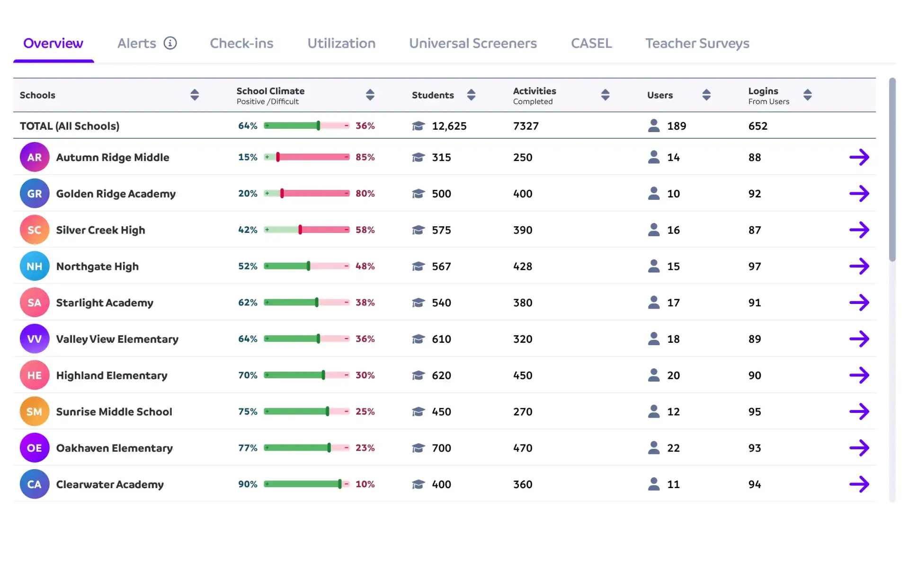Viewport: 909px width, 588px height.
Task: Click user icon in Oakhaven Elementary row
Action: click(654, 448)
